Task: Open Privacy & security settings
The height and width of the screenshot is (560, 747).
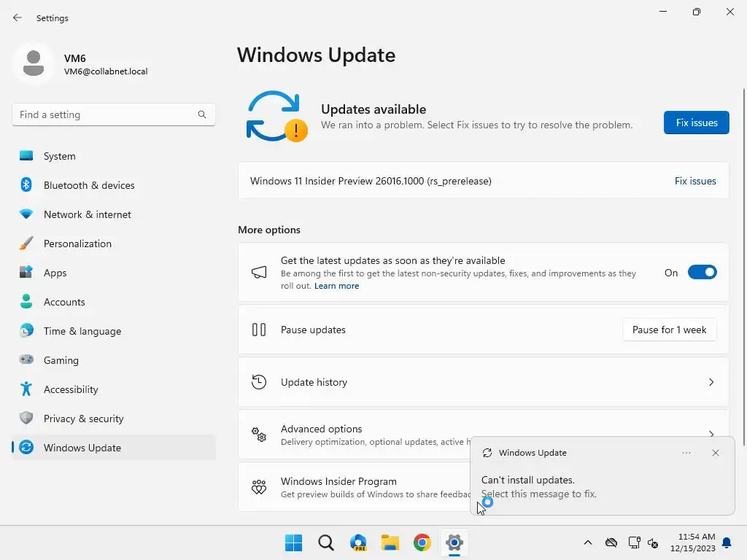Action: click(x=114, y=419)
